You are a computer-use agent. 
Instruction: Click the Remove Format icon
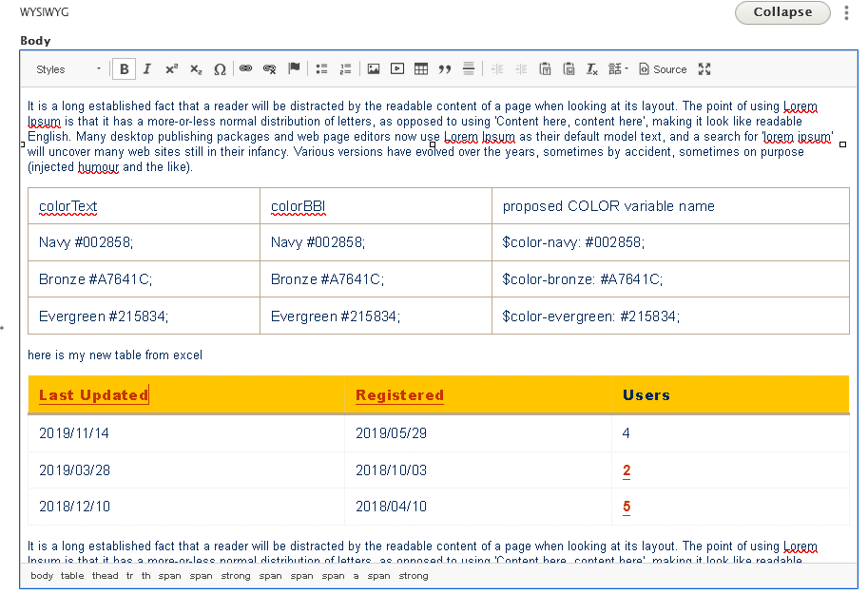click(592, 69)
